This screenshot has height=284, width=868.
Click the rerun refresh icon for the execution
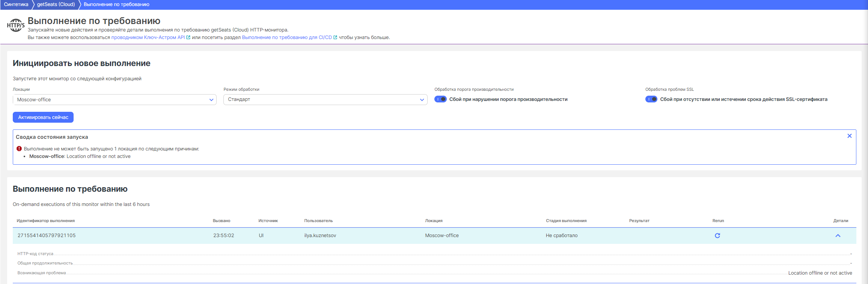point(717,236)
